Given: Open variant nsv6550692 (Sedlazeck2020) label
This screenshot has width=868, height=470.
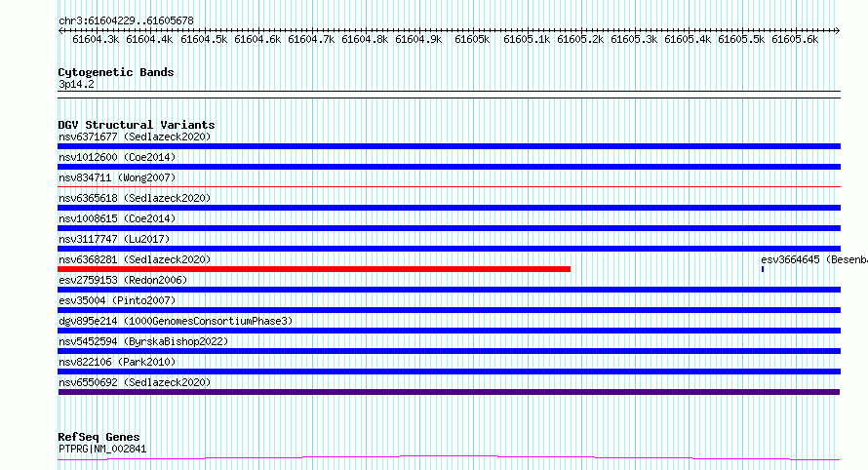Looking at the screenshot, I should tap(135, 382).
